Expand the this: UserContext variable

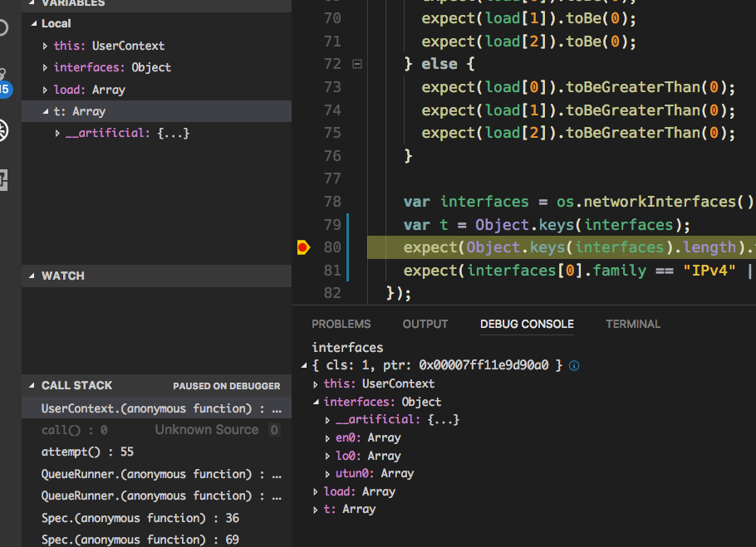pyautogui.click(x=46, y=46)
